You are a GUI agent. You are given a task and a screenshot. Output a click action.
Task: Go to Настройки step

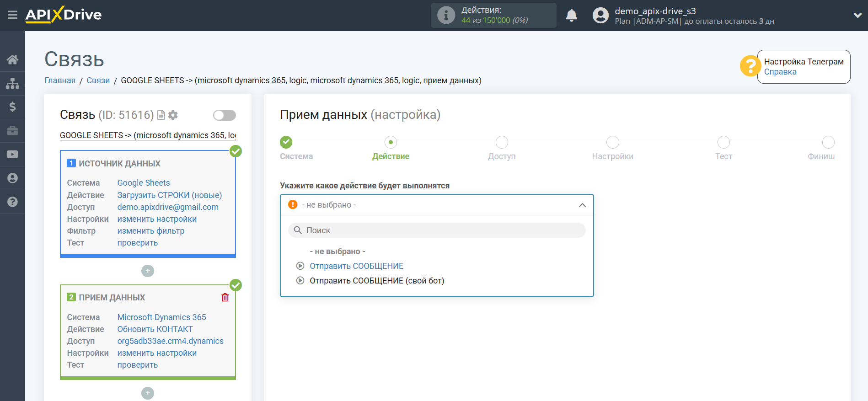[613, 142]
